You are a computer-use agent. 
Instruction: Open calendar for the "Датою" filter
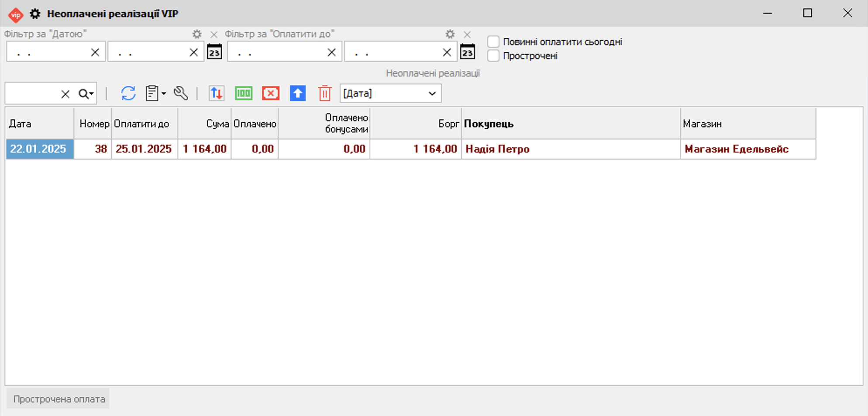pyautogui.click(x=214, y=52)
